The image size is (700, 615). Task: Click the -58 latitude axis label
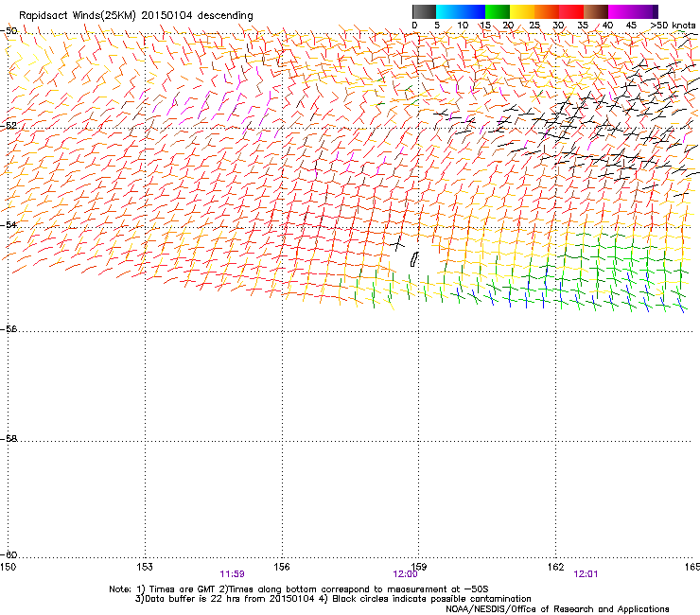pyautogui.click(x=9, y=439)
